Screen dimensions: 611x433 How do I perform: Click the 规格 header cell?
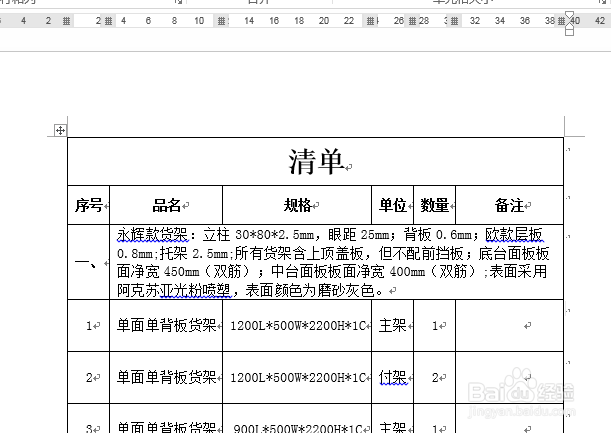[297, 205]
